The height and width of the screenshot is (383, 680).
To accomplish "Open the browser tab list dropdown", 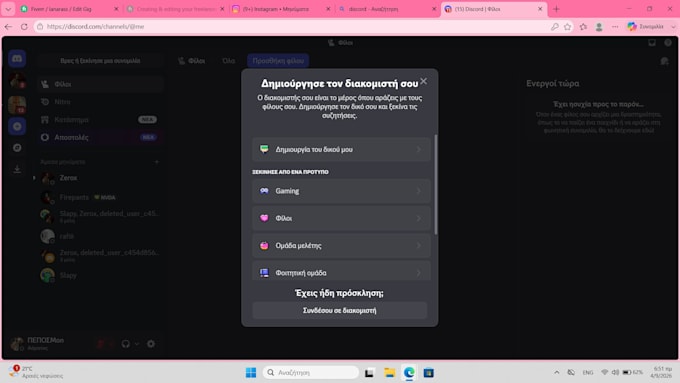I will 8,9.
